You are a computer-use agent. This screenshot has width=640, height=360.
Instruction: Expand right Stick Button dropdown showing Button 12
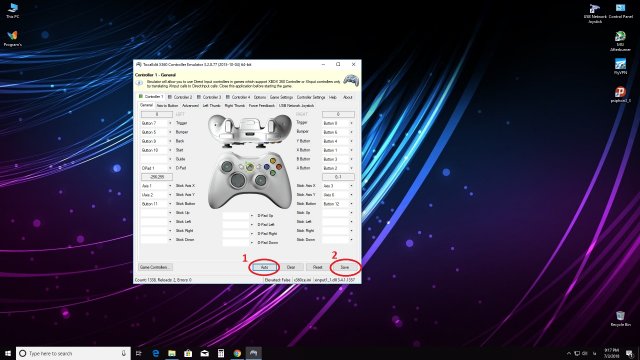pyautogui.click(x=351, y=204)
